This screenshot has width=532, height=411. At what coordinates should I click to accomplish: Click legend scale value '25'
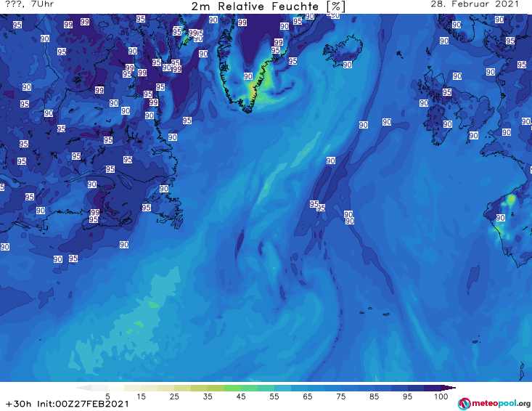tap(174, 396)
